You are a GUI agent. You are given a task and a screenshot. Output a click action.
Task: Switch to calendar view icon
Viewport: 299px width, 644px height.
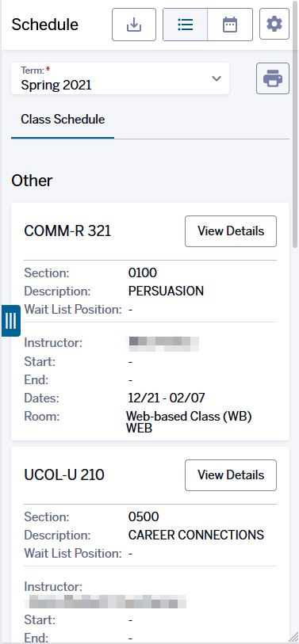(x=230, y=25)
